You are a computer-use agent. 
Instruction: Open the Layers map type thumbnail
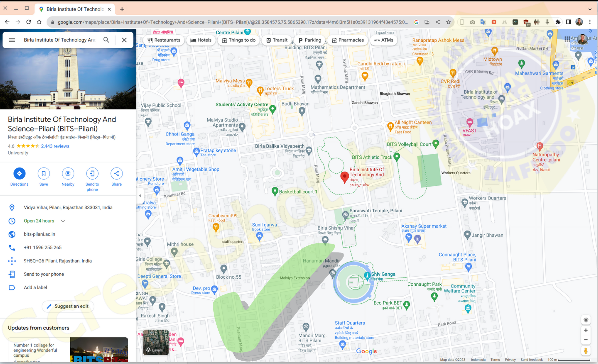tap(156, 342)
